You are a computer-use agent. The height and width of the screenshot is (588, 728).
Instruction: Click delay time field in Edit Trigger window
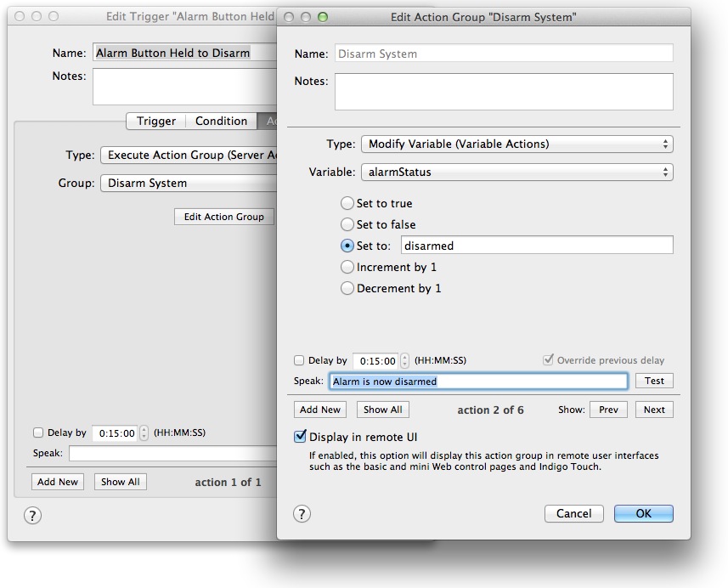(116, 433)
